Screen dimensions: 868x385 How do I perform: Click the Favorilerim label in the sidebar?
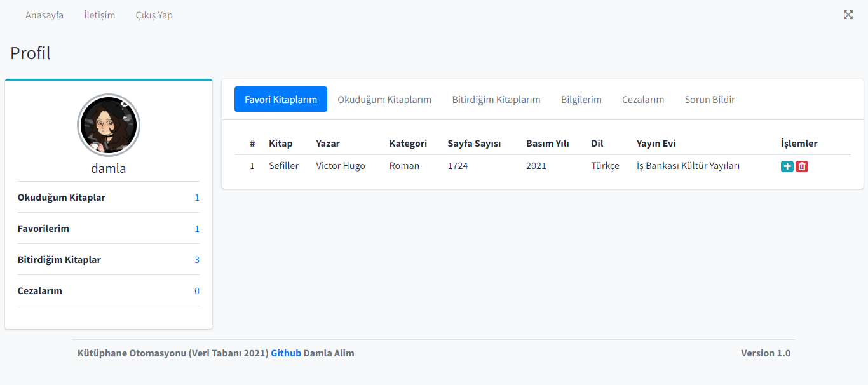[x=43, y=229]
